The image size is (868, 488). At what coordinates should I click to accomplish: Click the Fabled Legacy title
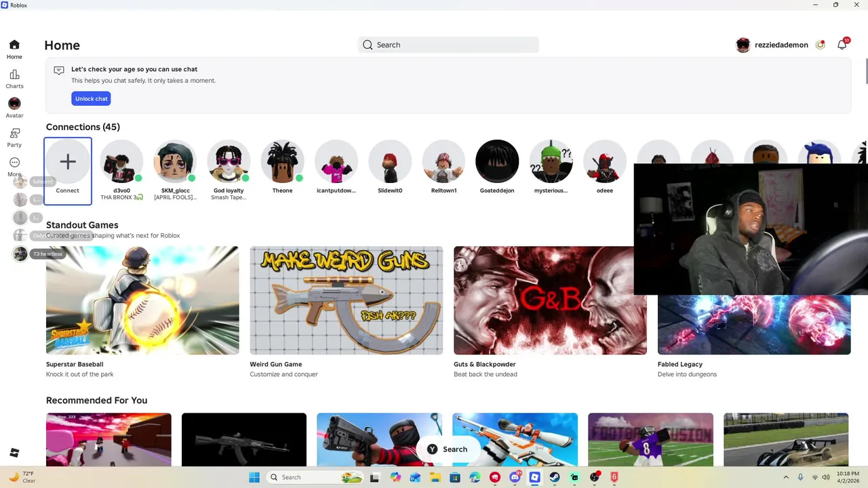(679, 365)
